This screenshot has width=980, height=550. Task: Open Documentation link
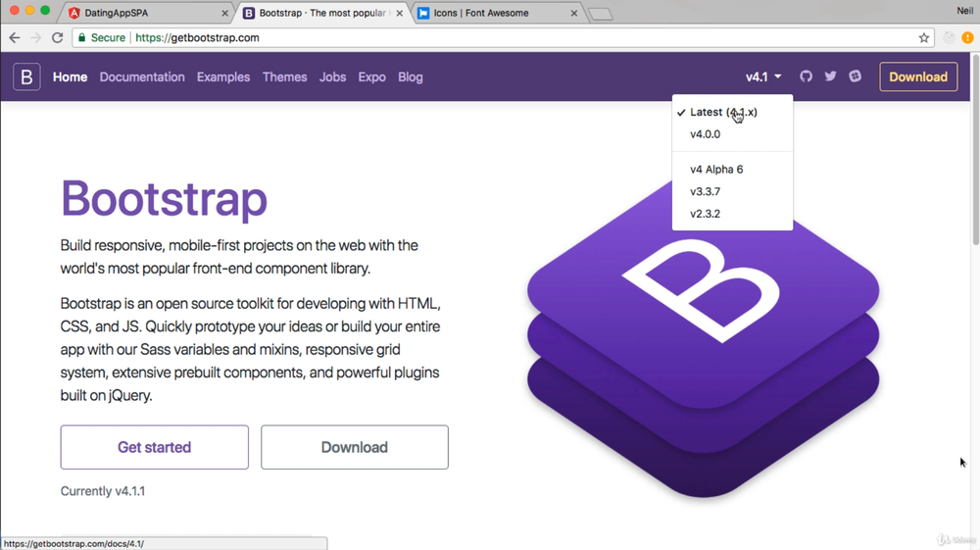(142, 76)
